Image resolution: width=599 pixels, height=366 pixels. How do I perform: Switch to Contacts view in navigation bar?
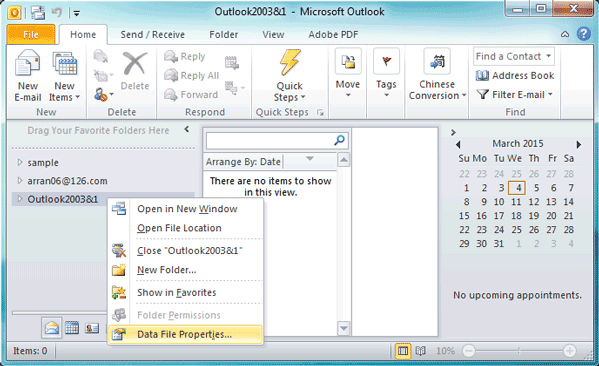92,328
